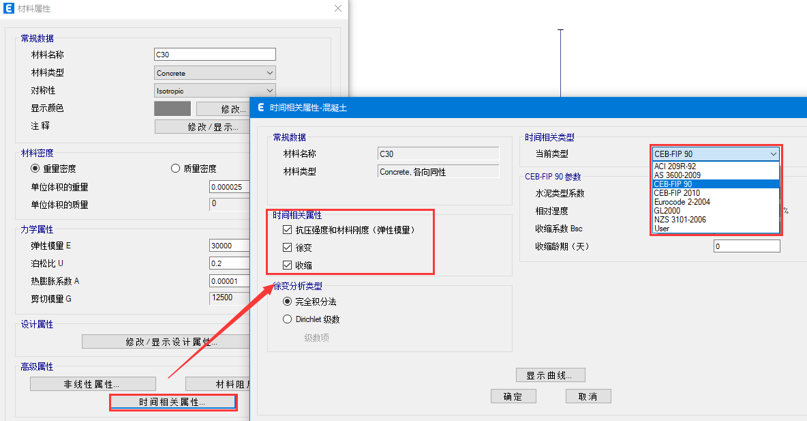The width and height of the screenshot is (807, 421).
Task: Click the 材料名称 C30 field in time-dependent dialog
Action: (438, 154)
